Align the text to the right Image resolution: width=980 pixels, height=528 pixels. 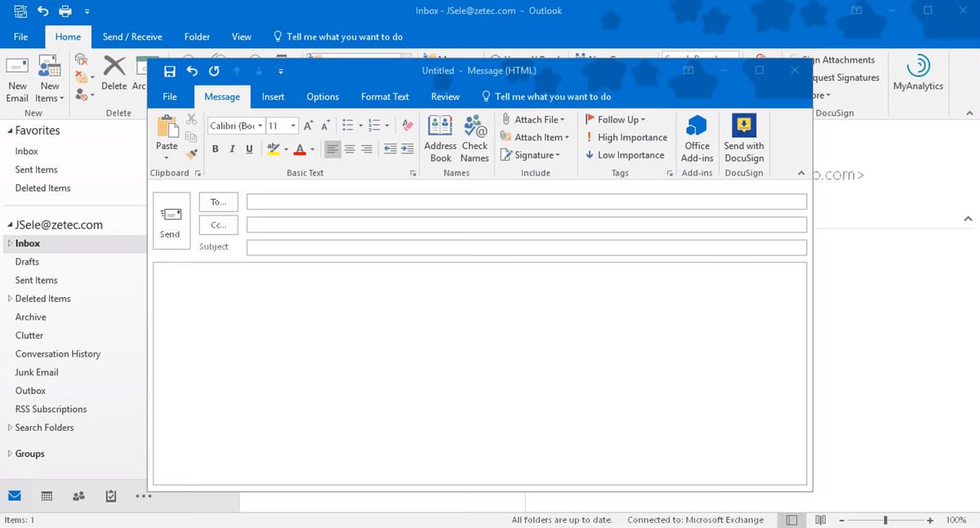click(367, 149)
